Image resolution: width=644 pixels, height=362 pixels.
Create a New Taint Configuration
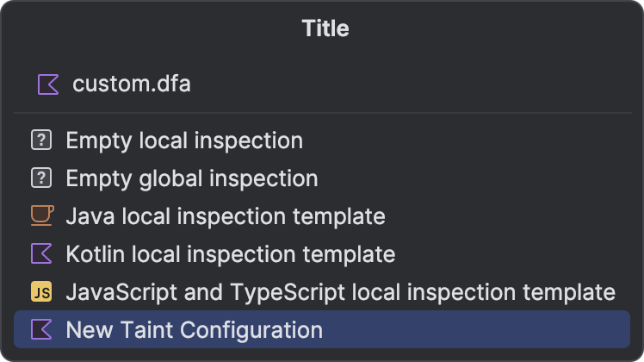[x=322, y=329]
